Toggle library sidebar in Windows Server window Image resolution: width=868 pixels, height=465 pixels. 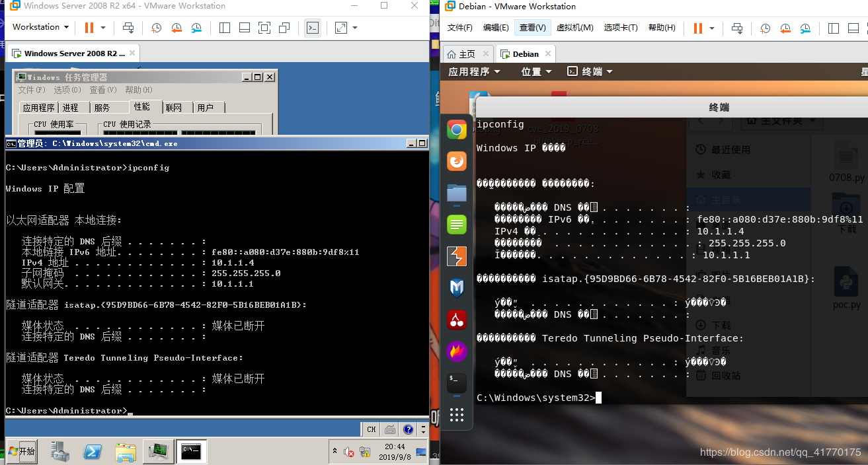[x=225, y=28]
